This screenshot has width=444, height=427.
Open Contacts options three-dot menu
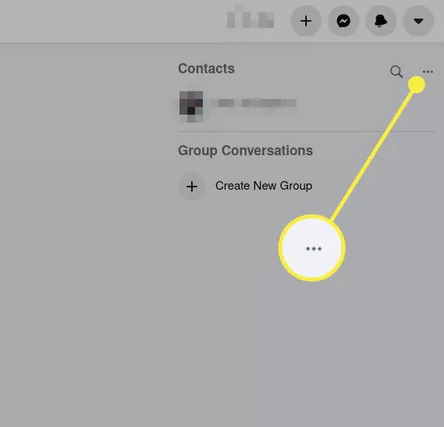428,71
